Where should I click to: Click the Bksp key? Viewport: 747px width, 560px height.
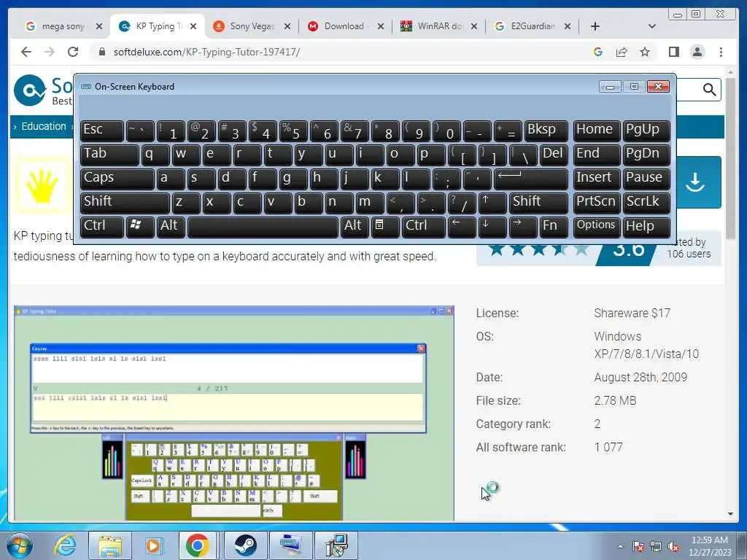point(546,131)
